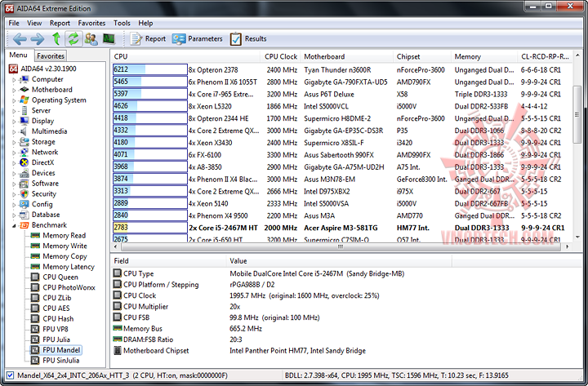Open the Tools menu

click(x=122, y=23)
